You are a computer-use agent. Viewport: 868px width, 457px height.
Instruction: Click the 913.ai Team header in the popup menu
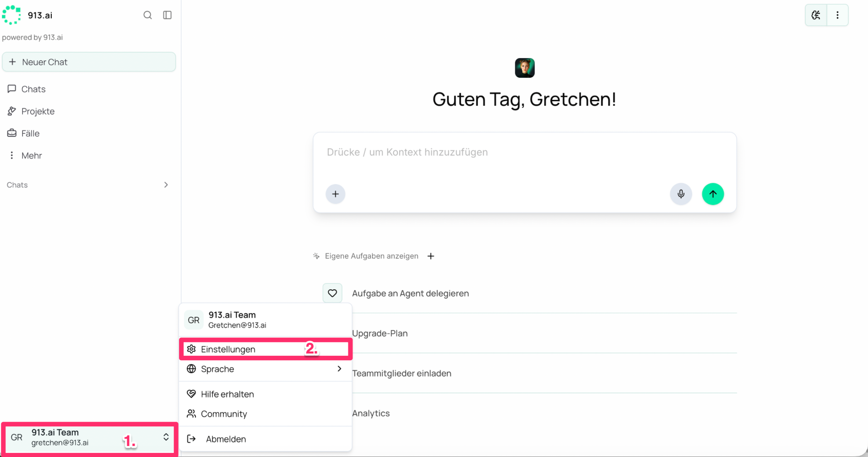[x=266, y=320]
